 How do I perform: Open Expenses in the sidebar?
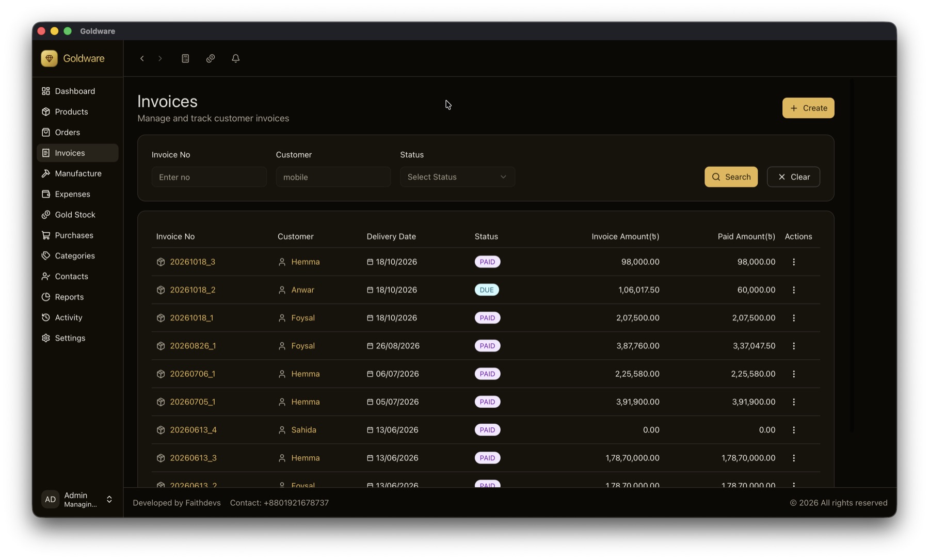pyautogui.click(x=77, y=194)
